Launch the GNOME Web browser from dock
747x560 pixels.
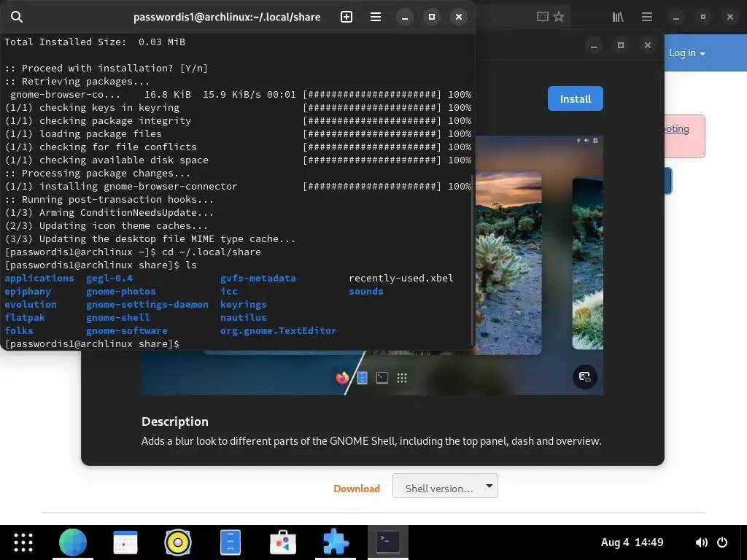pyautogui.click(x=73, y=542)
